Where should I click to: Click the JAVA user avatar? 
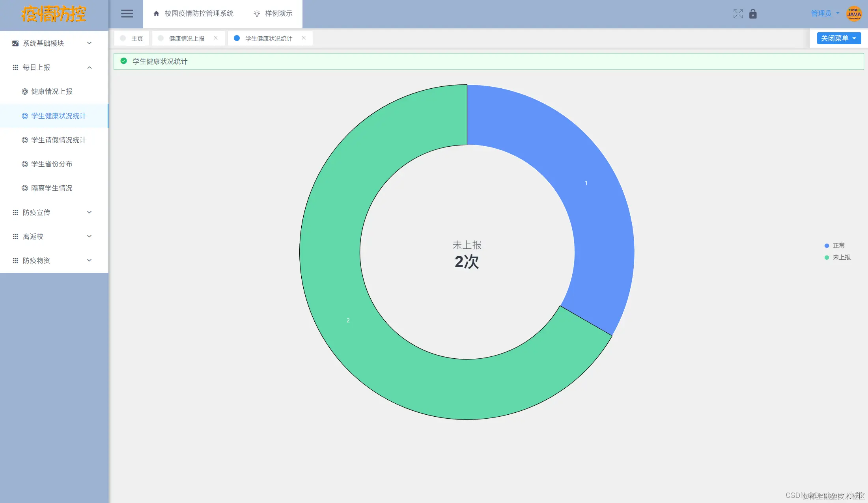pyautogui.click(x=854, y=14)
